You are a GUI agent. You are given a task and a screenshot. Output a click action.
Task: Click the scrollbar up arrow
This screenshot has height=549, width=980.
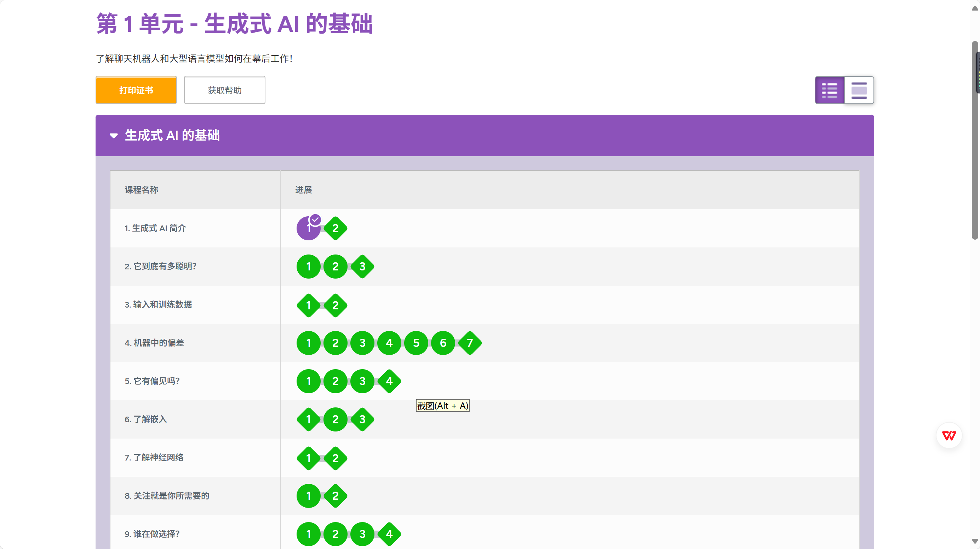(975, 8)
